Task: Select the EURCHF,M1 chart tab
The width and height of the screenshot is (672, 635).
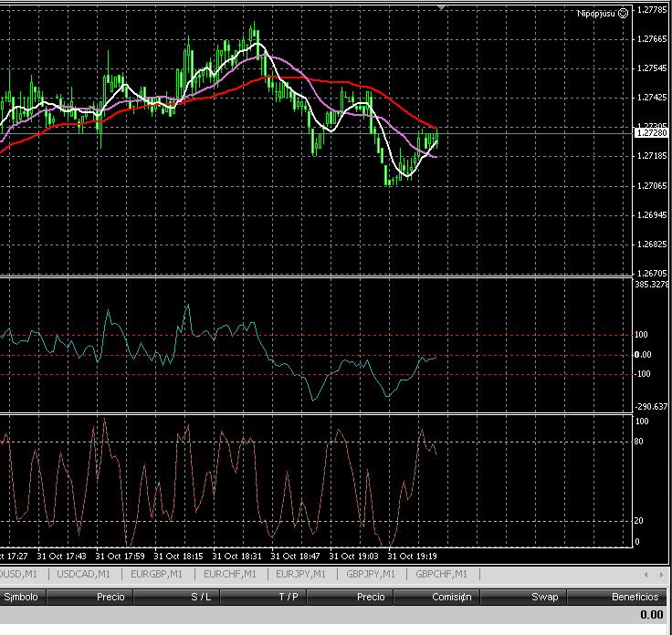Action: click(230, 574)
